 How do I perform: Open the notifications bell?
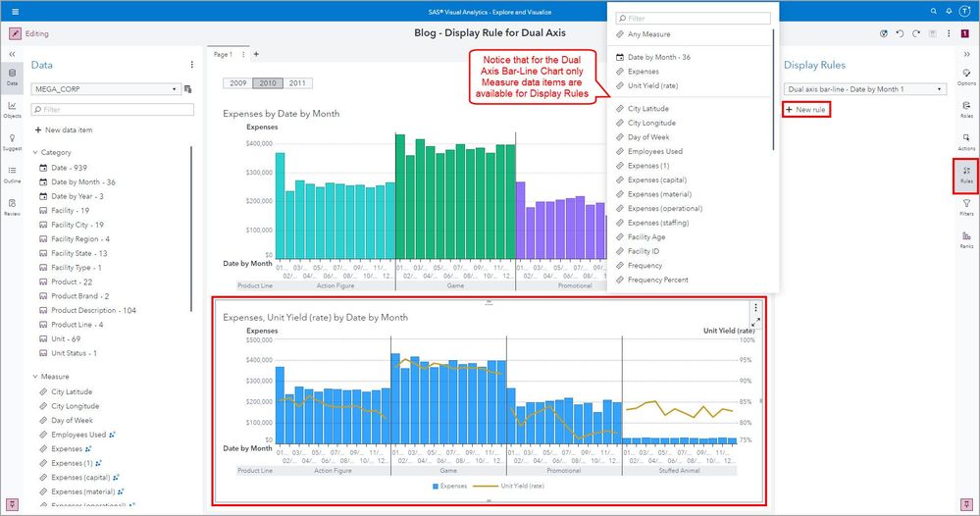coord(949,11)
